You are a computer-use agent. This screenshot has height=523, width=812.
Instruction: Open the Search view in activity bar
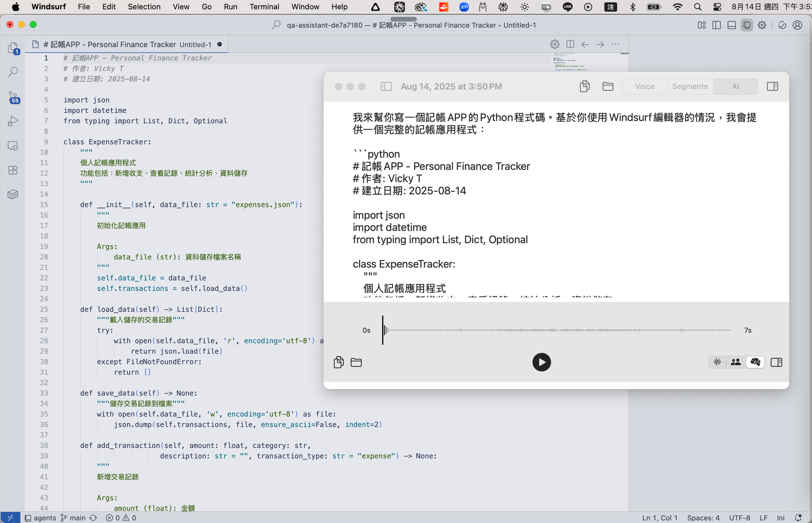[13, 72]
